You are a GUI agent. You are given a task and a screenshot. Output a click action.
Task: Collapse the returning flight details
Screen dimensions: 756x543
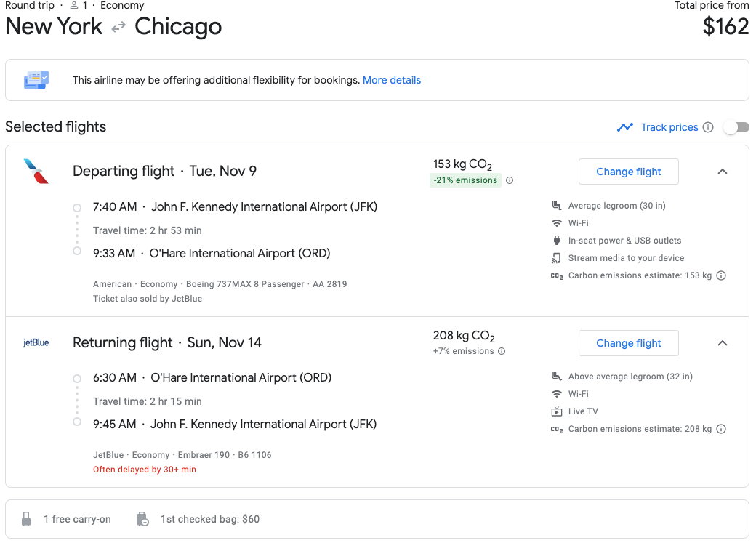click(x=722, y=343)
